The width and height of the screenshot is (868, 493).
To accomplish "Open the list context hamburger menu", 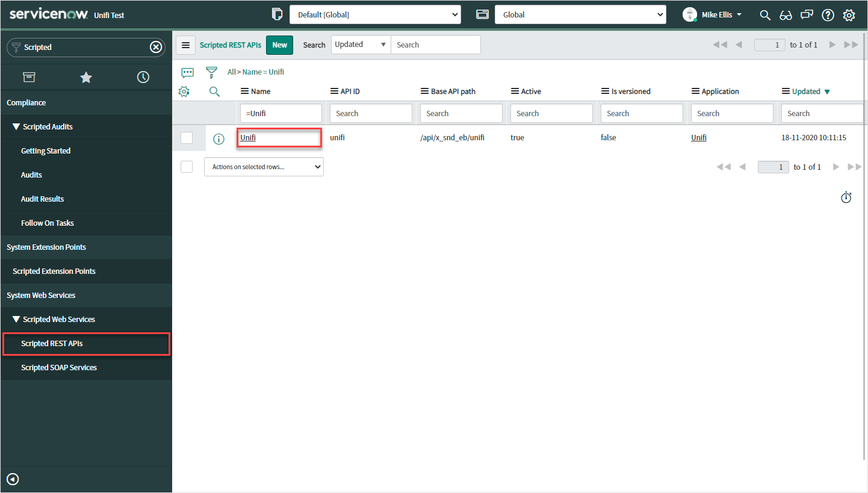I will point(185,45).
